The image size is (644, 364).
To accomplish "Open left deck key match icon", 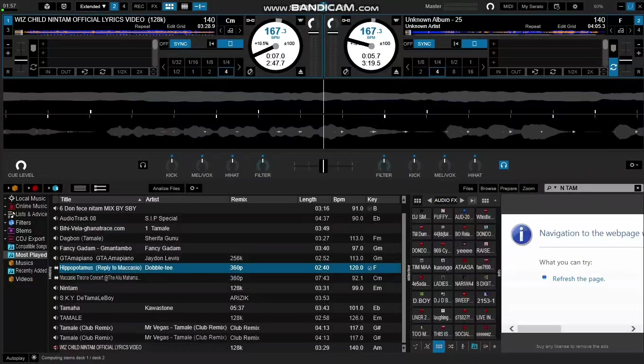I will coord(230,31).
